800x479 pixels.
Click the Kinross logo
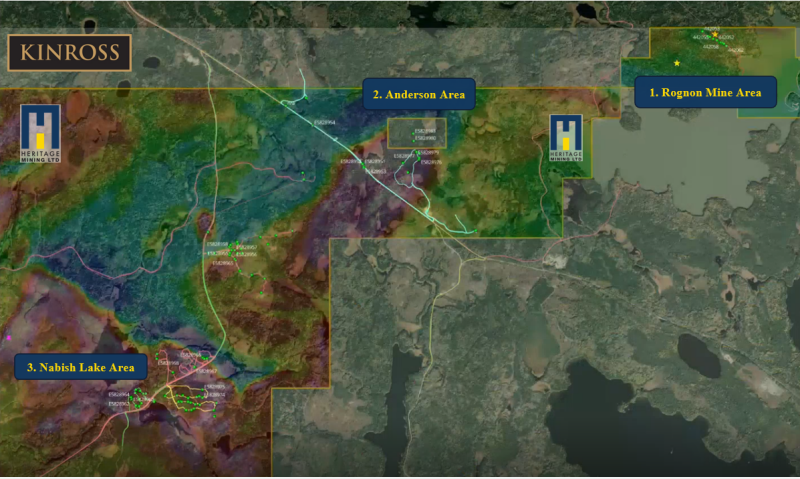69,53
